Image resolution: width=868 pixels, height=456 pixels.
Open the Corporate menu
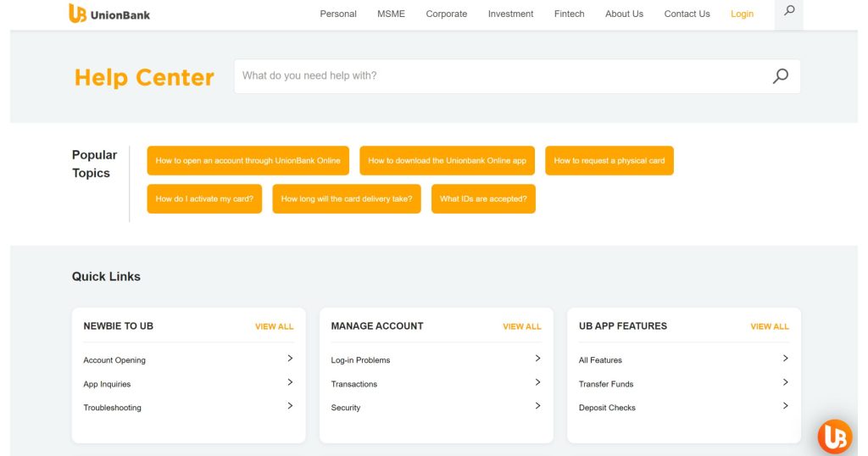pos(446,14)
